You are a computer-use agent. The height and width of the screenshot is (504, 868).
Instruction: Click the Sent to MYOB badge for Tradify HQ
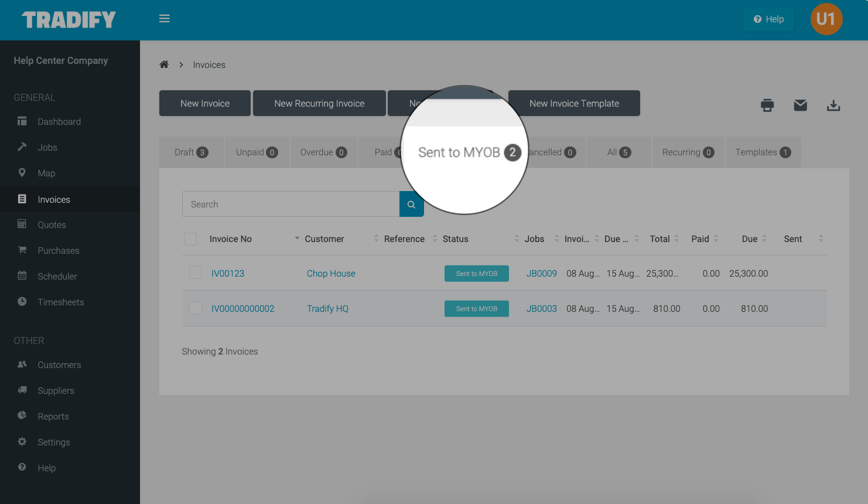coord(477,309)
